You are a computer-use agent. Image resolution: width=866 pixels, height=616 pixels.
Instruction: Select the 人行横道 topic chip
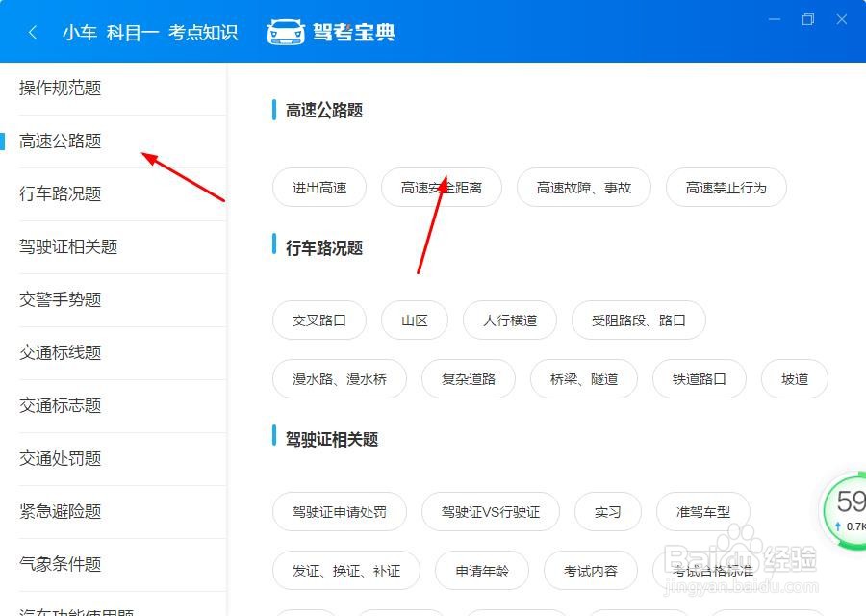(x=510, y=321)
